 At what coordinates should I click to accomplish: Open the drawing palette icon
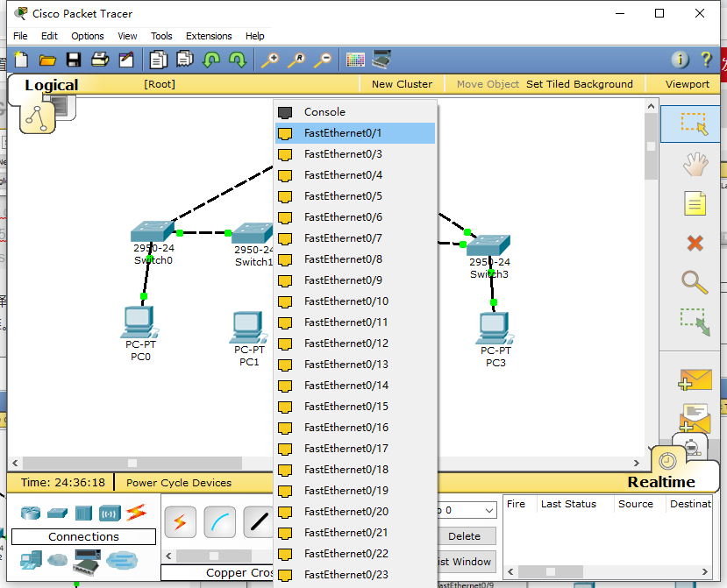[355, 60]
